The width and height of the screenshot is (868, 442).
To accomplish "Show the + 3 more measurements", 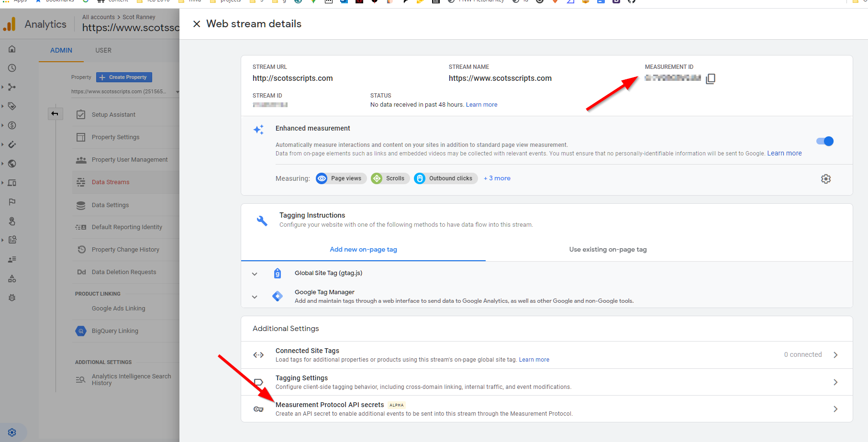I will (x=497, y=178).
